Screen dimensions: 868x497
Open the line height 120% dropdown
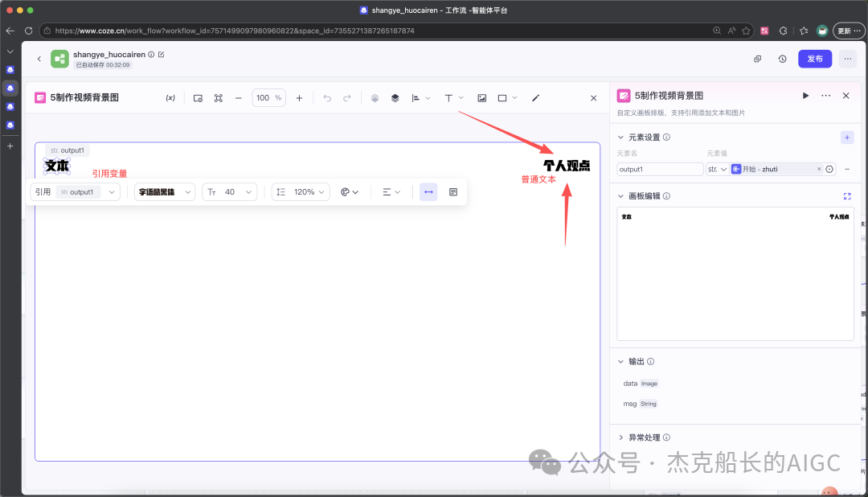(301, 191)
